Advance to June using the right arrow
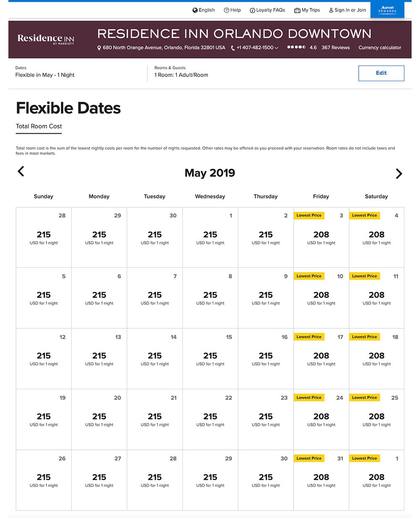The width and height of the screenshot is (420, 518). pos(399,174)
